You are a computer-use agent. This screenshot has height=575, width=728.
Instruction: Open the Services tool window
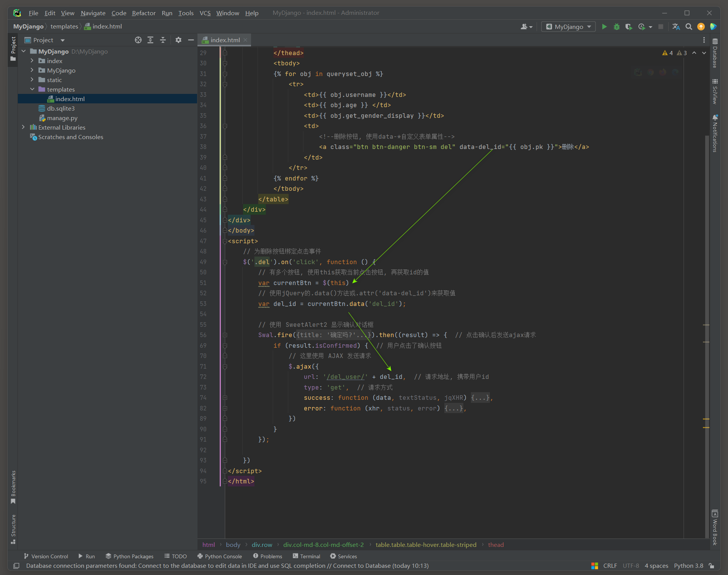343,556
